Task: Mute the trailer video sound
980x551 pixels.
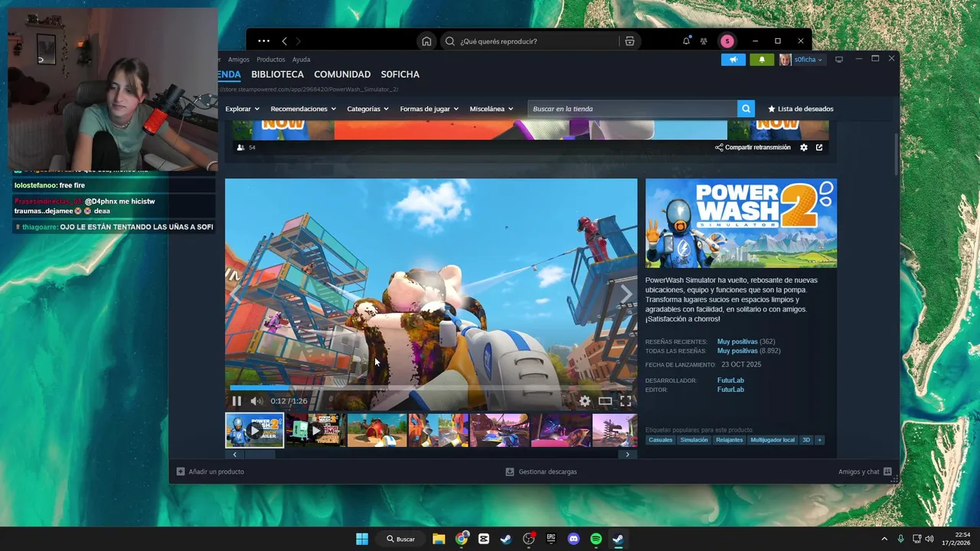Action: 256,401
